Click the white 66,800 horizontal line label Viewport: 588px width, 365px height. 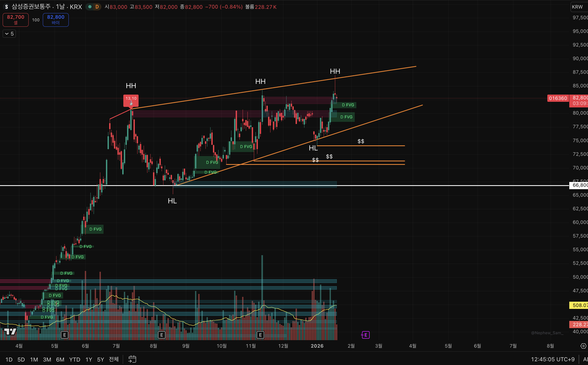point(579,185)
